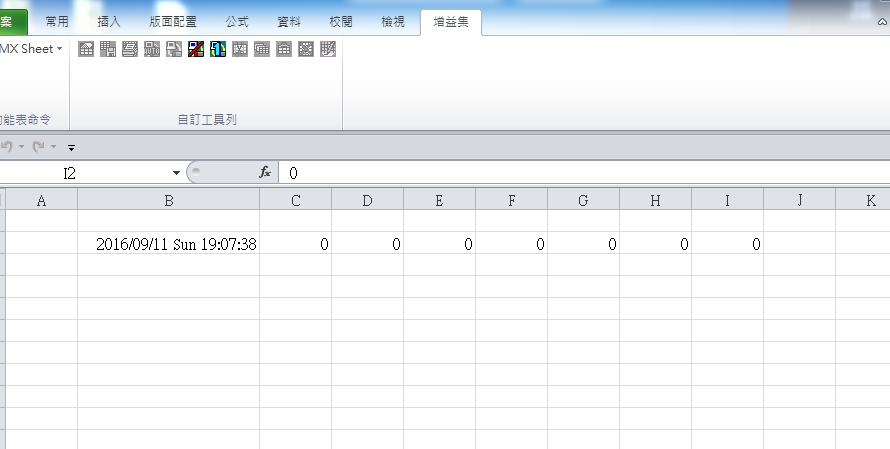Image resolution: width=890 pixels, height=449 pixels.
Task: Open the Customize Quick Access Toolbar dropdown
Action: pyautogui.click(x=71, y=147)
